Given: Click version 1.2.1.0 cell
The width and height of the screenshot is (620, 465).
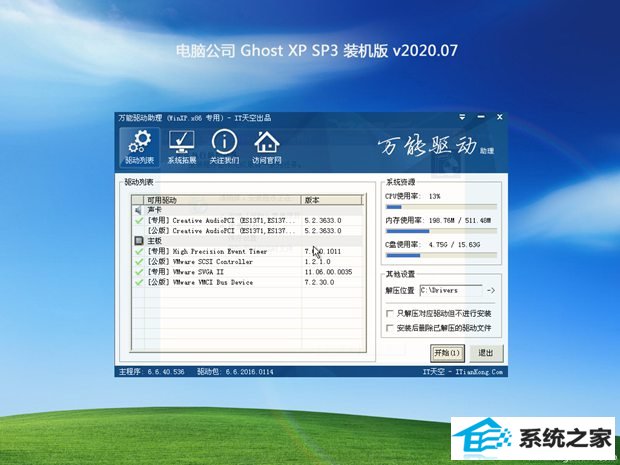Looking at the screenshot, I should (x=318, y=262).
